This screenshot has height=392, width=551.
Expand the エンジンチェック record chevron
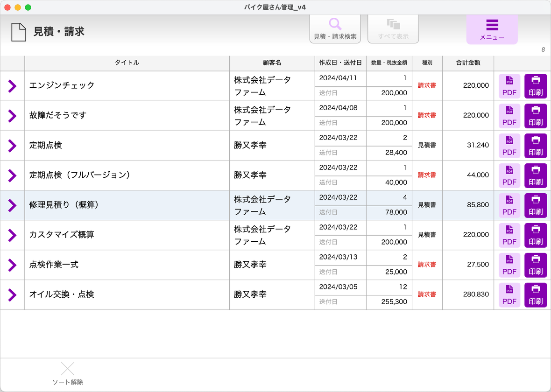[x=13, y=86]
